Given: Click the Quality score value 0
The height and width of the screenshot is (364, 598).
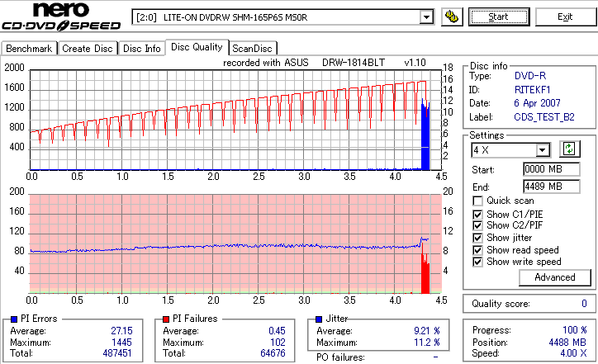Looking at the screenshot, I should click(x=584, y=304).
